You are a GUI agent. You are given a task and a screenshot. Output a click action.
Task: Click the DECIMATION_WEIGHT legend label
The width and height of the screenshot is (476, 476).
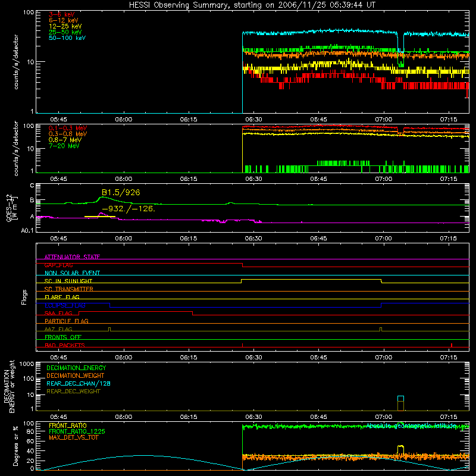tap(76, 376)
